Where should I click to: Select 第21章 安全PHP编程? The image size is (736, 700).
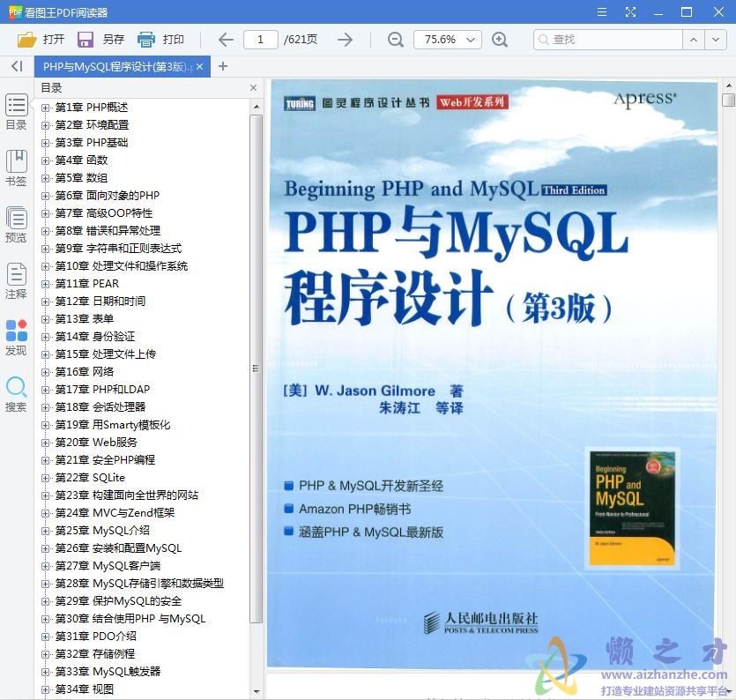105,459
